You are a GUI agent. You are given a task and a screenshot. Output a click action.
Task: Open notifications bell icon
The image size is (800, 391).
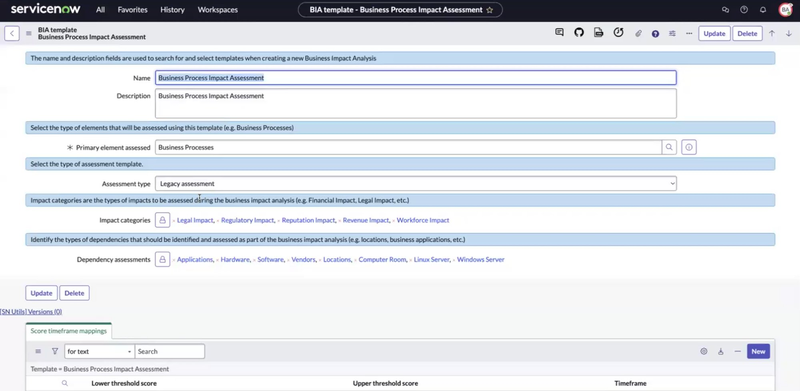(763, 10)
